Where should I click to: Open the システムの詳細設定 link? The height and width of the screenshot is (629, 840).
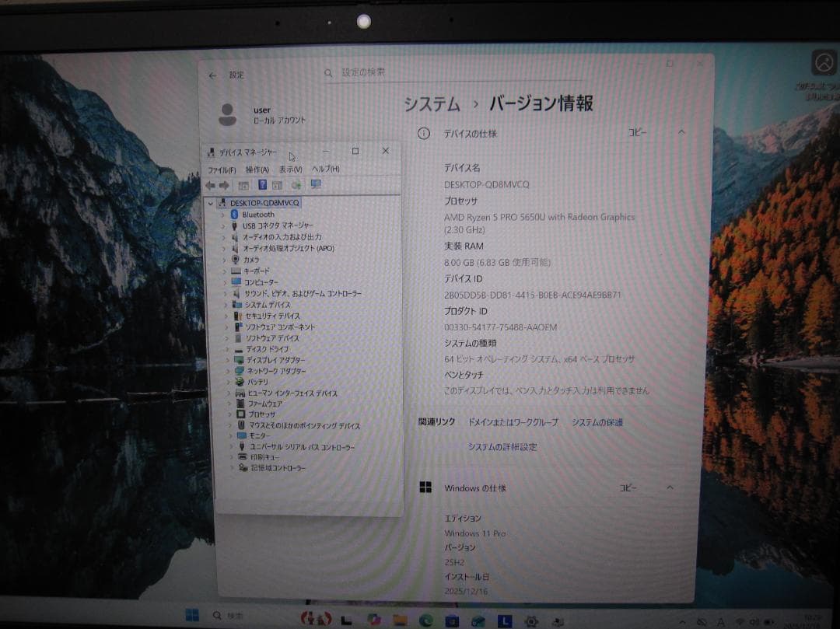(503, 447)
